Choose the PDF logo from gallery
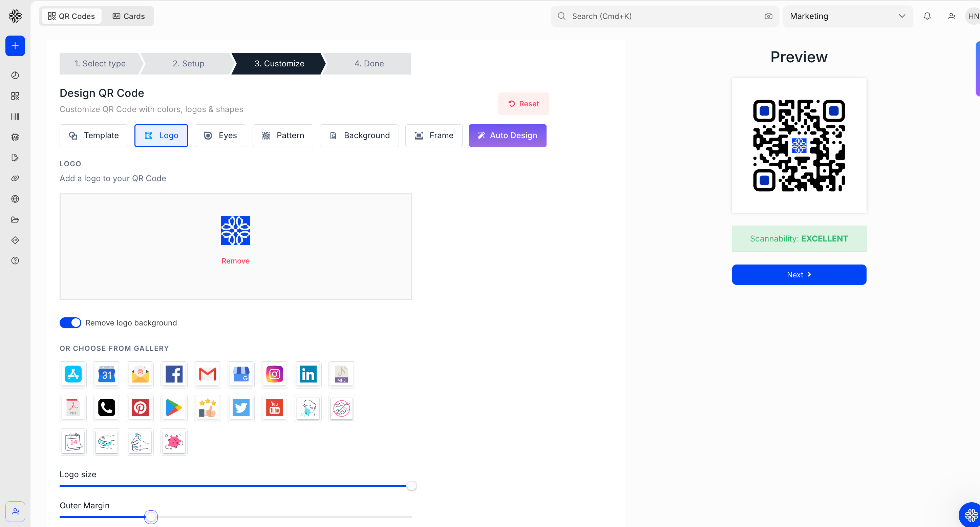 (x=73, y=408)
